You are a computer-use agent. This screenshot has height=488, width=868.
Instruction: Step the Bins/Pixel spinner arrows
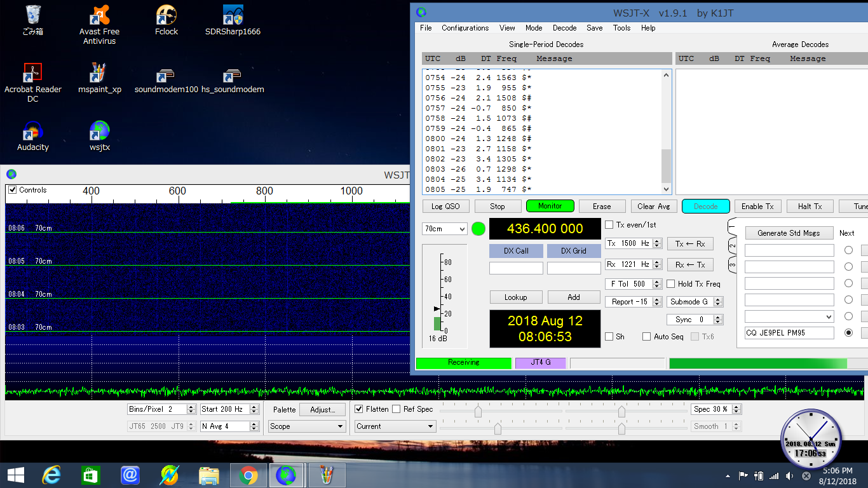pyautogui.click(x=191, y=409)
